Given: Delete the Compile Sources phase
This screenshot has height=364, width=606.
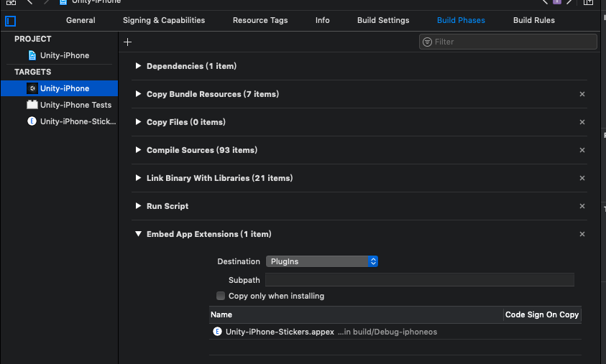Looking at the screenshot, I should click(582, 150).
